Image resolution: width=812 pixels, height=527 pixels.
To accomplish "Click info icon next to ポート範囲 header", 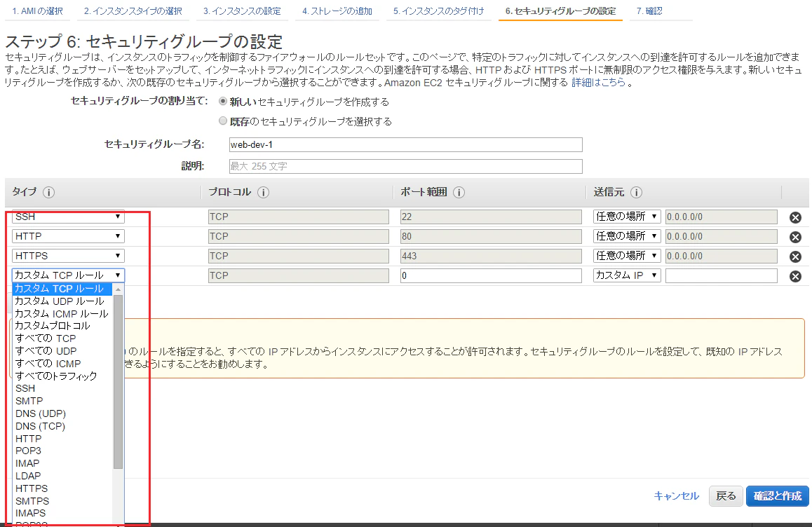I will pyautogui.click(x=459, y=193).
